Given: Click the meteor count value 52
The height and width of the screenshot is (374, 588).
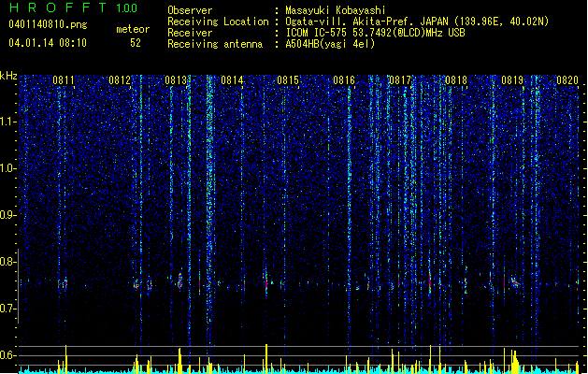Looking at the screenshot, I should click(x=136, y=43).
